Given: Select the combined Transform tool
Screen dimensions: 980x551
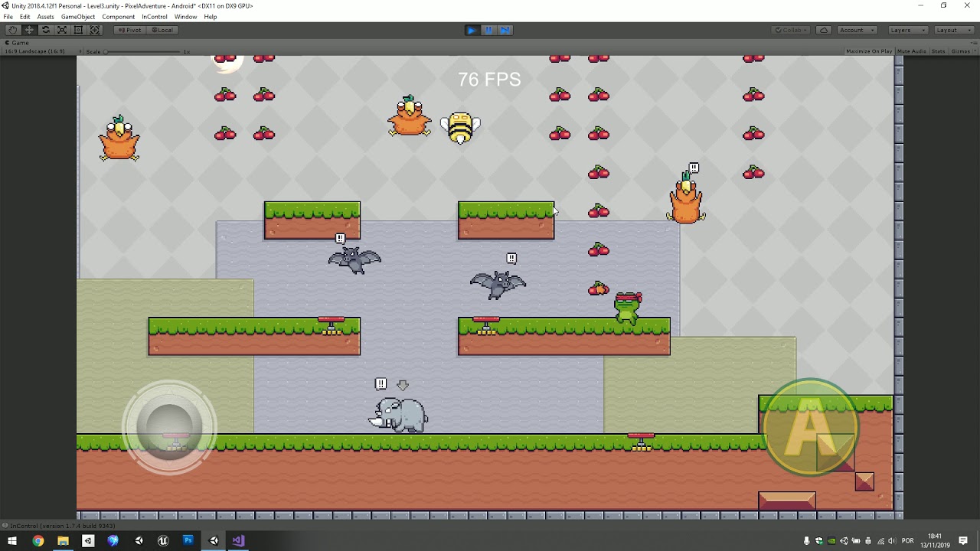Looking at the screenshot, I should point(95,30).
